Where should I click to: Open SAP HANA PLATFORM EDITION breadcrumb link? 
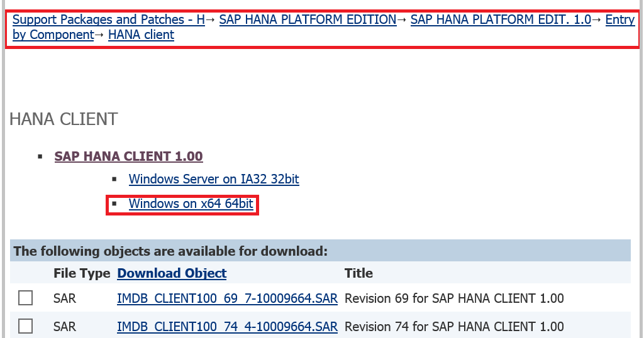click(x=308, y=19)
